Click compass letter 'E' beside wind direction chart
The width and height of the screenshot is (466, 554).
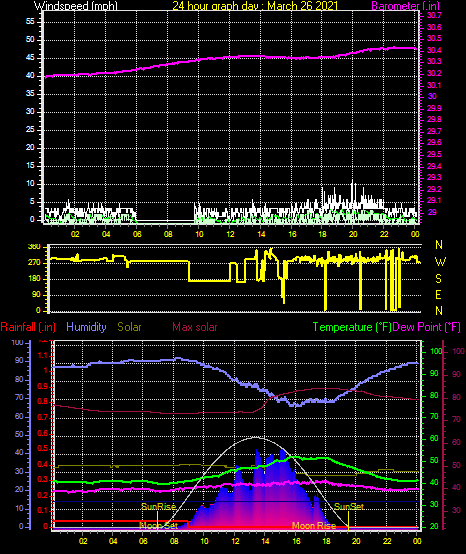click(438, 295)
